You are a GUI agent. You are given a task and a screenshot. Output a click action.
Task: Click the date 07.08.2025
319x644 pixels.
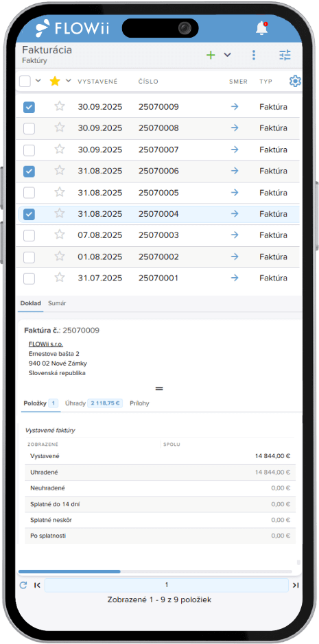[100, 235]
